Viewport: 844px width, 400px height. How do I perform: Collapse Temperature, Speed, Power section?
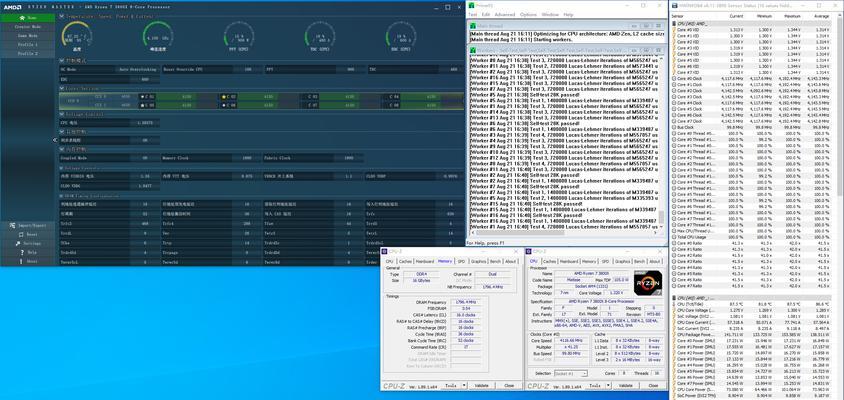[x=61, y=17]
